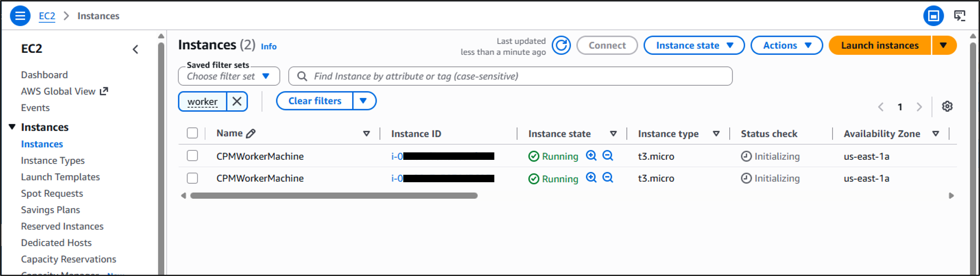The image size is (980, 276).
Task: Open the second row instance ID link
Action: click(442, 178)
